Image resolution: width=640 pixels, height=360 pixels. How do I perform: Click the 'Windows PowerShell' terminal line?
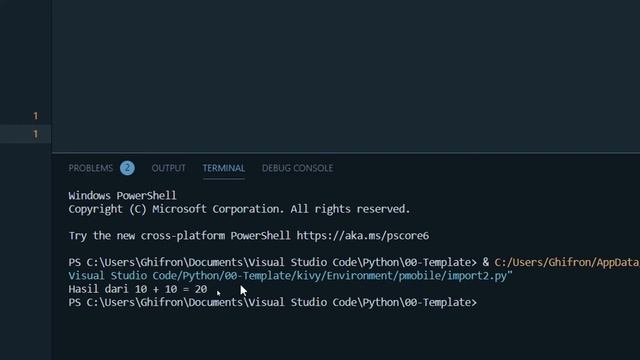(122, 196)
